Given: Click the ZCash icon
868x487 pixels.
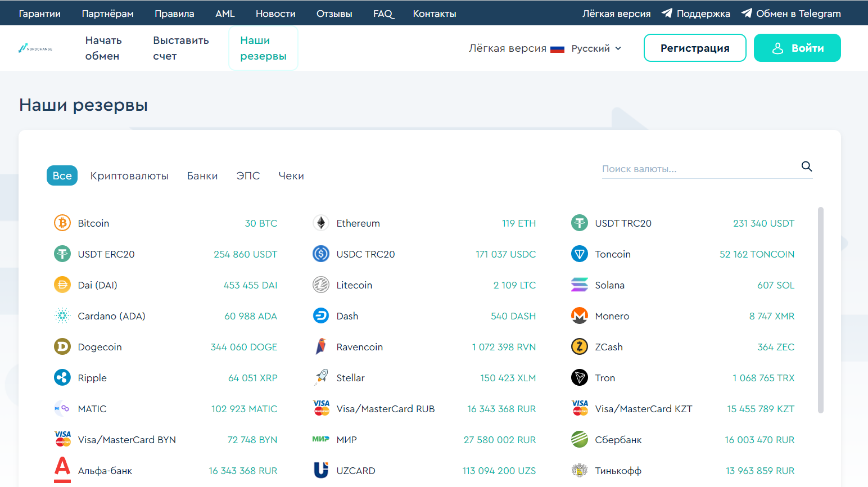Looking at the screenshot, I should (580, 347).
